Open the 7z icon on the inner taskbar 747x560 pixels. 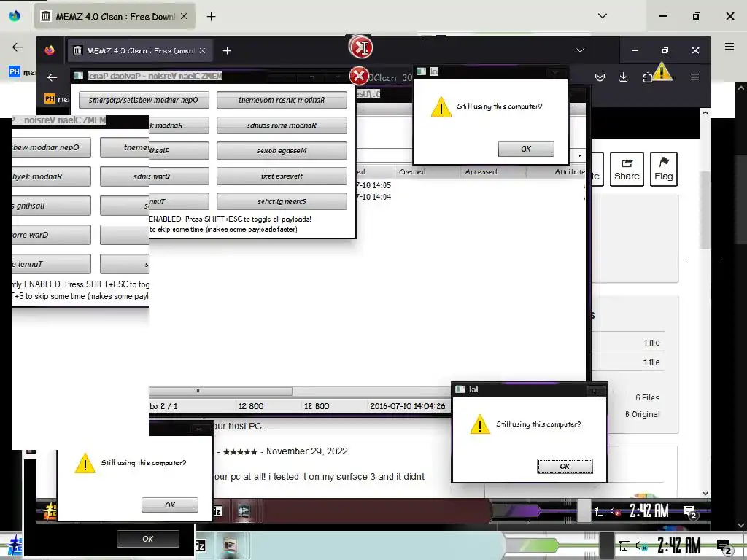217,511
